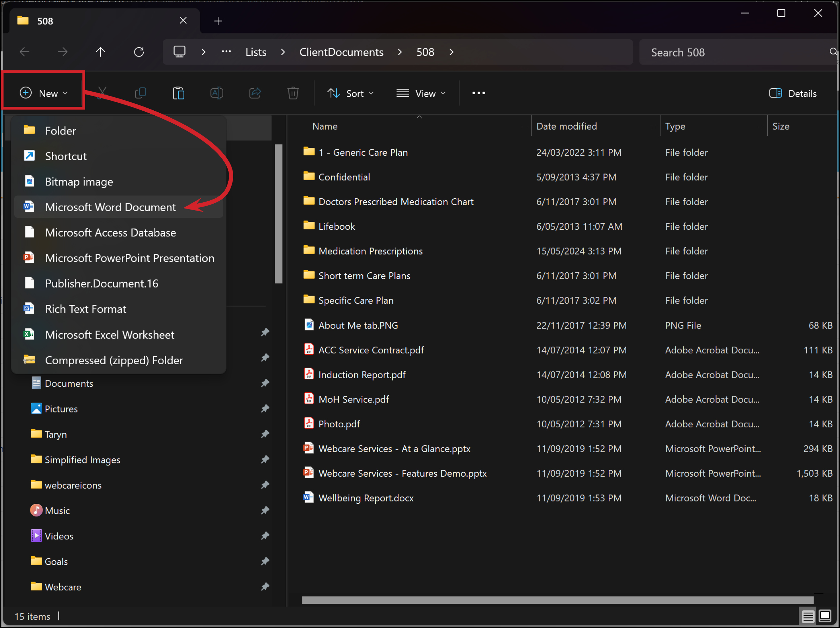Click the See more three-dots toolbar icon
Image resolution: width=840 pixels, height=628 pixels.
479,93
